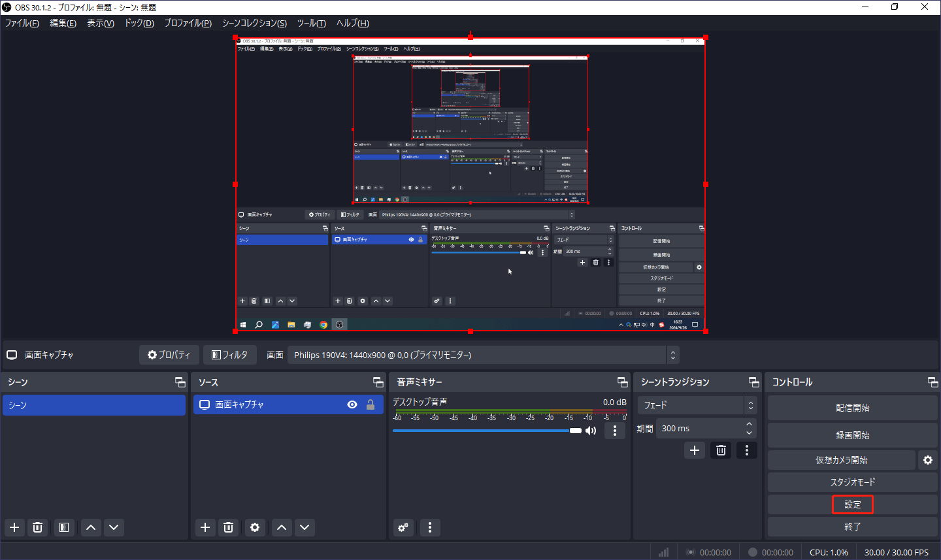Pop out the シーントランジション dock
941x560 pixels.
pyautogui.click(x=753, y=382)
